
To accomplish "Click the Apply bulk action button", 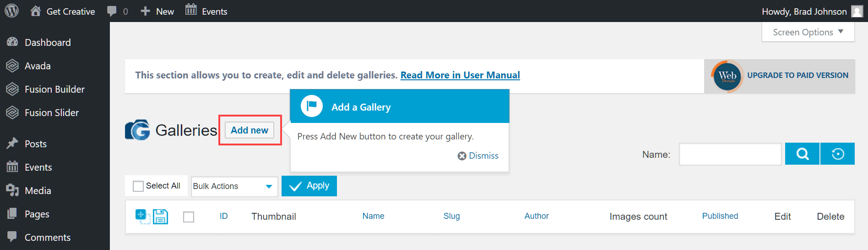I will tap(309, 186).
